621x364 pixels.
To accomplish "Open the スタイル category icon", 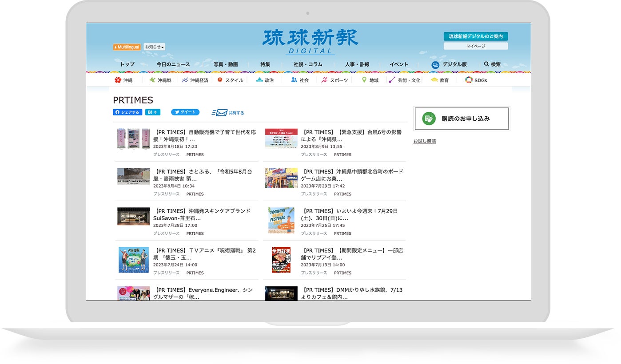I will pyautogui.click(x=220, y=80).
